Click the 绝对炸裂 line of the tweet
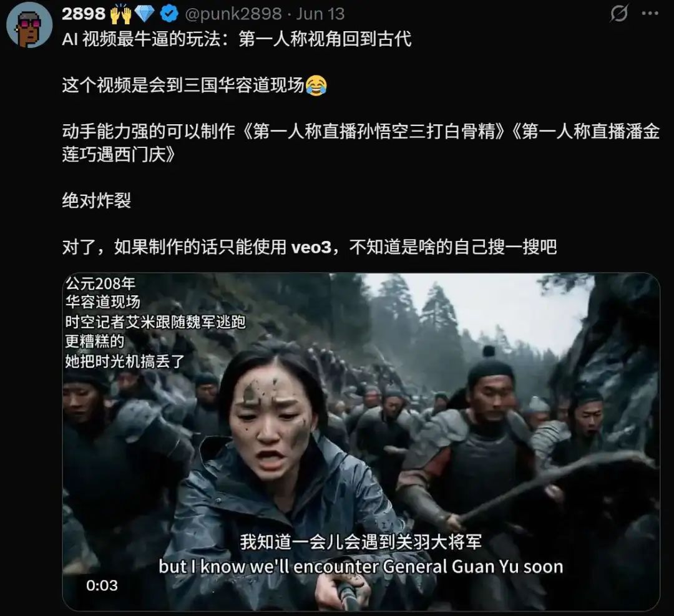This screenshot has height=616, width=674. point(97,201)
